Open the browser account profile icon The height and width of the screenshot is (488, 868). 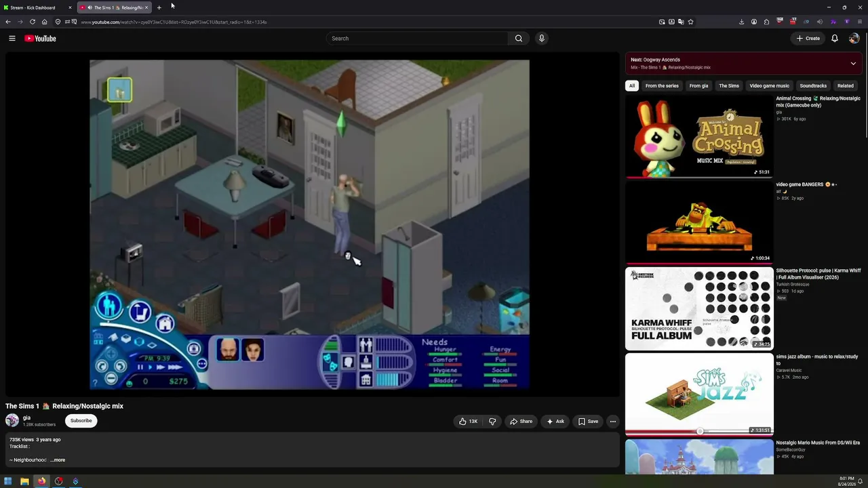click(x=754, y=22)
